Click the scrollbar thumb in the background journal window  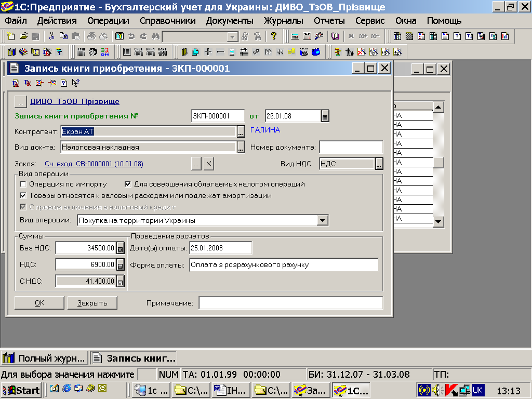(438, 163)
